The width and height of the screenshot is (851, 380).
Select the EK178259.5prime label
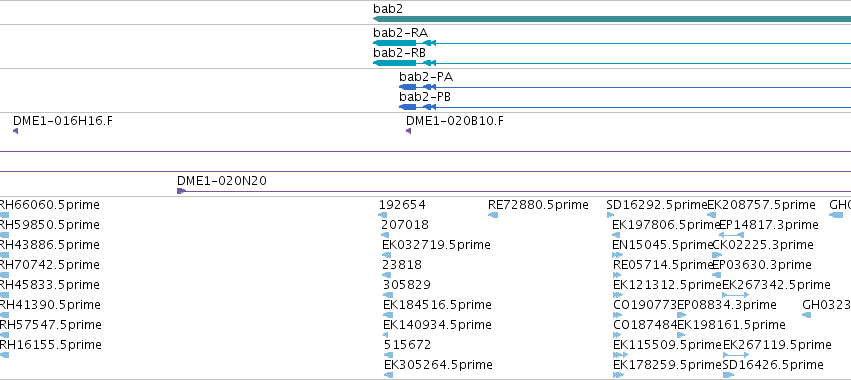pos(668,364)
